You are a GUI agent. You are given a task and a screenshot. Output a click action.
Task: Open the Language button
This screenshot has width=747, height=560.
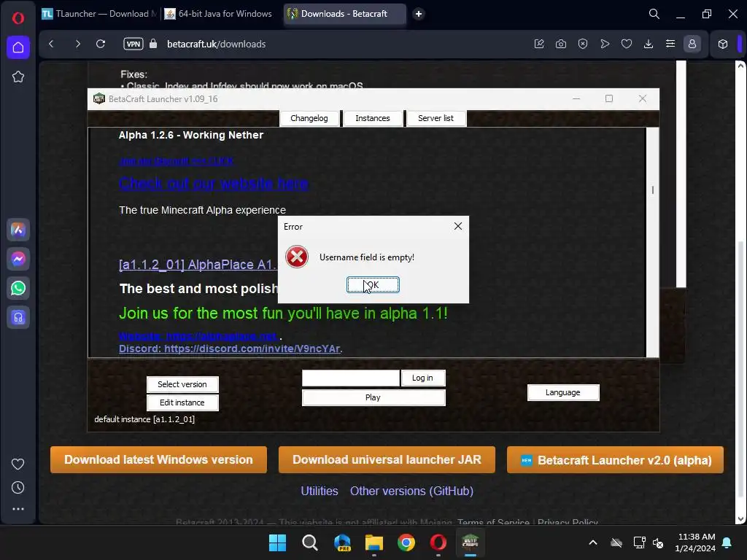click(563, 392)
